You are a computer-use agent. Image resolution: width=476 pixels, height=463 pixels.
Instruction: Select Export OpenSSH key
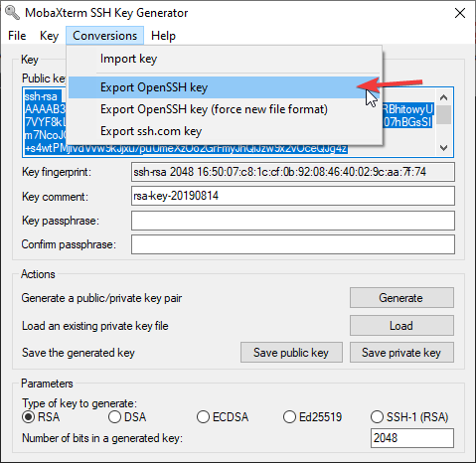pos(224,87)
